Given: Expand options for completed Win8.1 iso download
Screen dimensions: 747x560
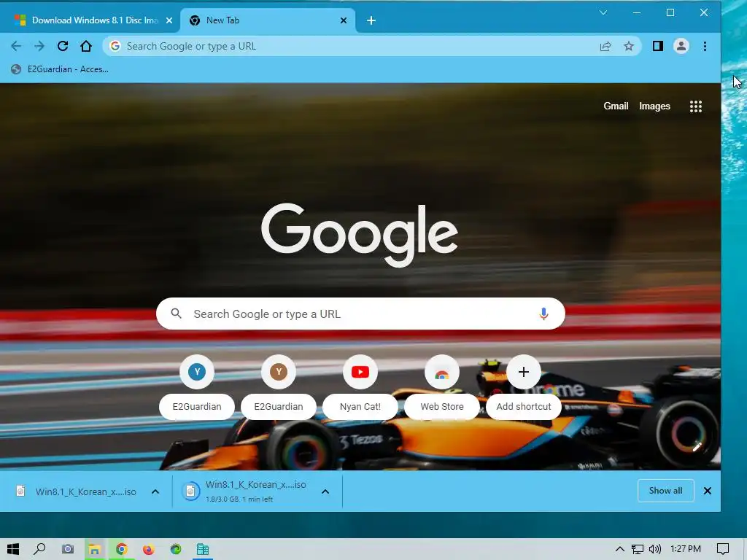Looking at the screenshot, I should [155, 491].
